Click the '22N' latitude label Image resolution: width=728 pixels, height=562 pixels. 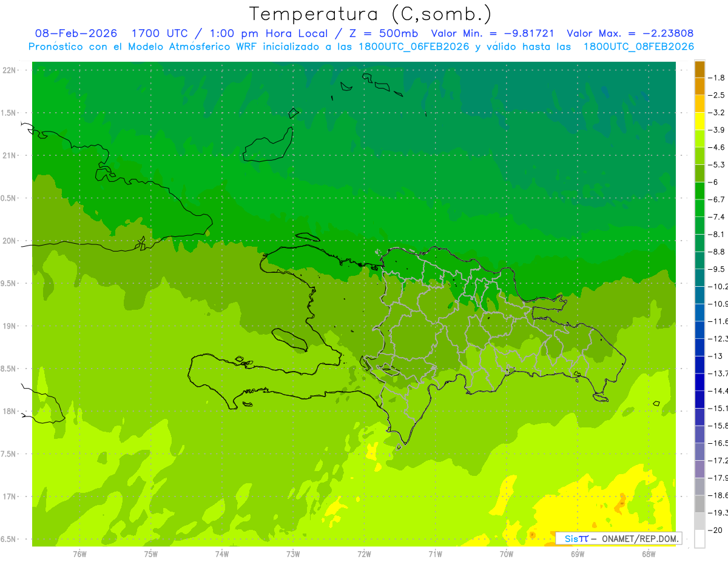click(x=10, y=70)
